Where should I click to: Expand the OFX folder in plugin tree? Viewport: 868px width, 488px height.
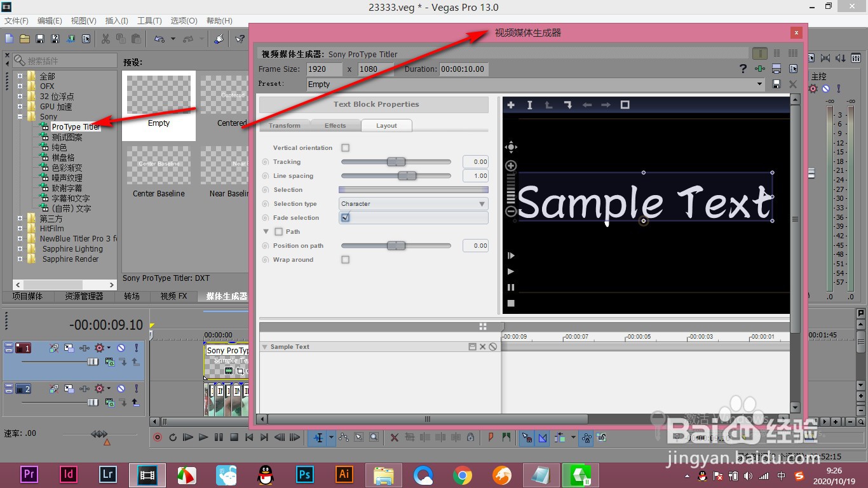tap(20, 86)
